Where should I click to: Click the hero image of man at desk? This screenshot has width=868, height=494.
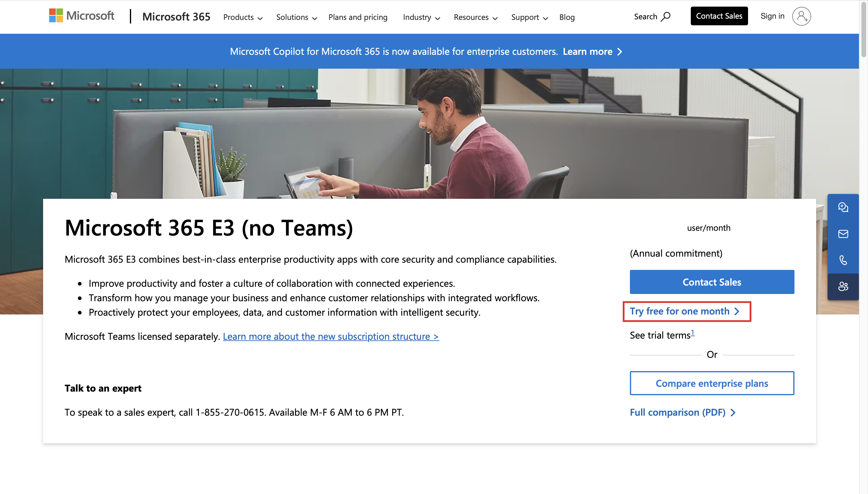pos(429,133)
